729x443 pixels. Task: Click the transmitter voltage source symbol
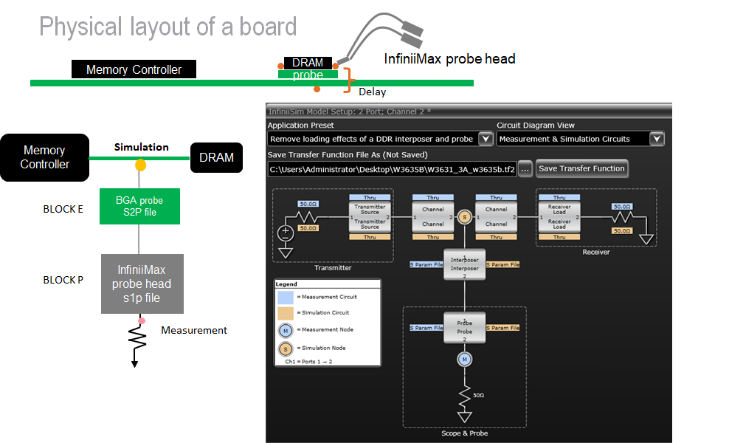click(285, 233)
